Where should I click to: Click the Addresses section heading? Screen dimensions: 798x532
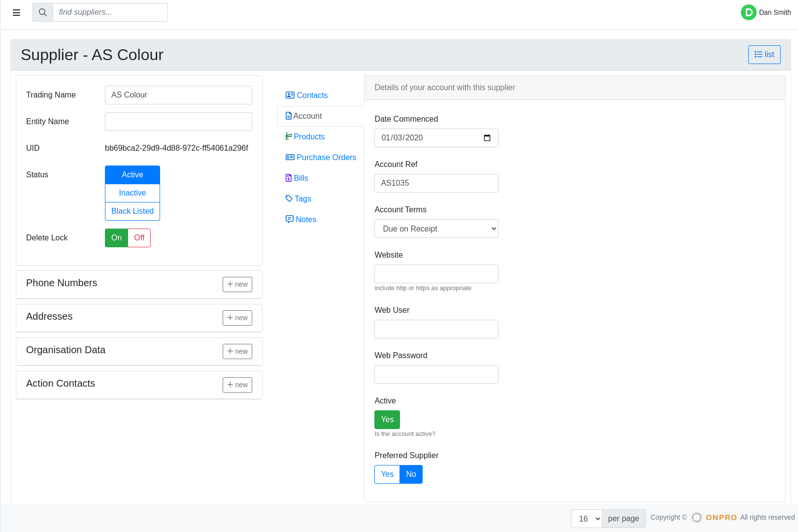pos(49,317)
